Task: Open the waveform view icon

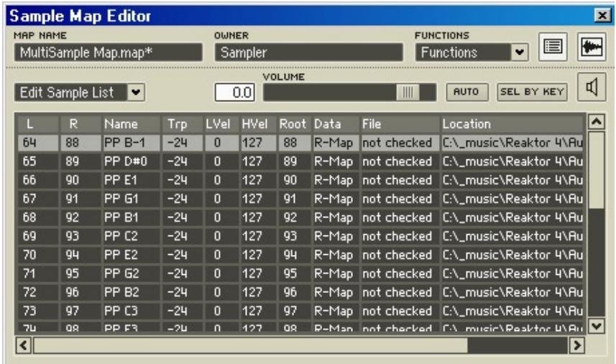Action: click(592, 47)
